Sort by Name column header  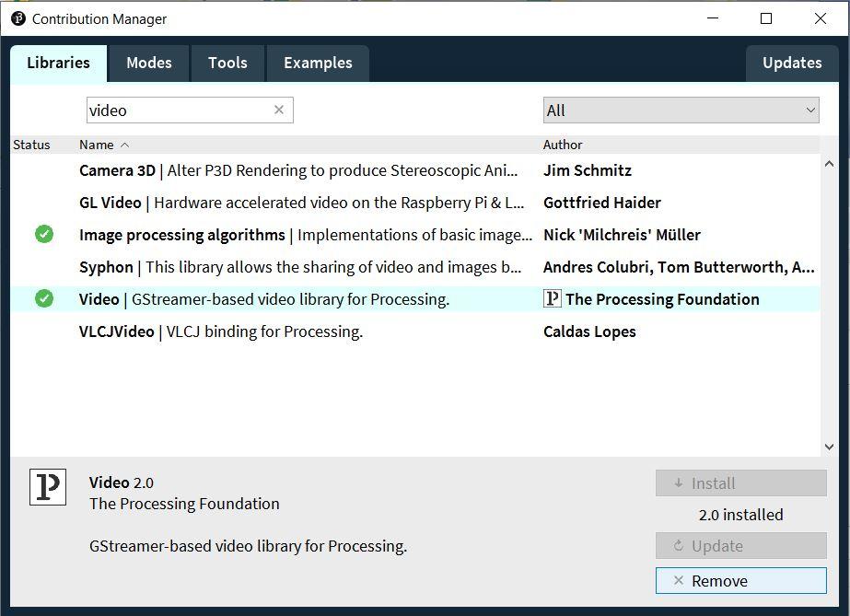tap(97, 145)
